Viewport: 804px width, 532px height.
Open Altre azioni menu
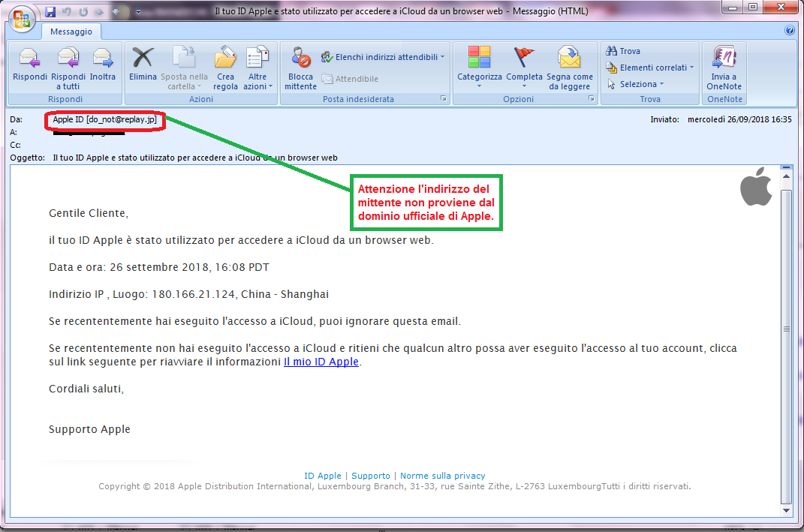(x=257, y=68)
